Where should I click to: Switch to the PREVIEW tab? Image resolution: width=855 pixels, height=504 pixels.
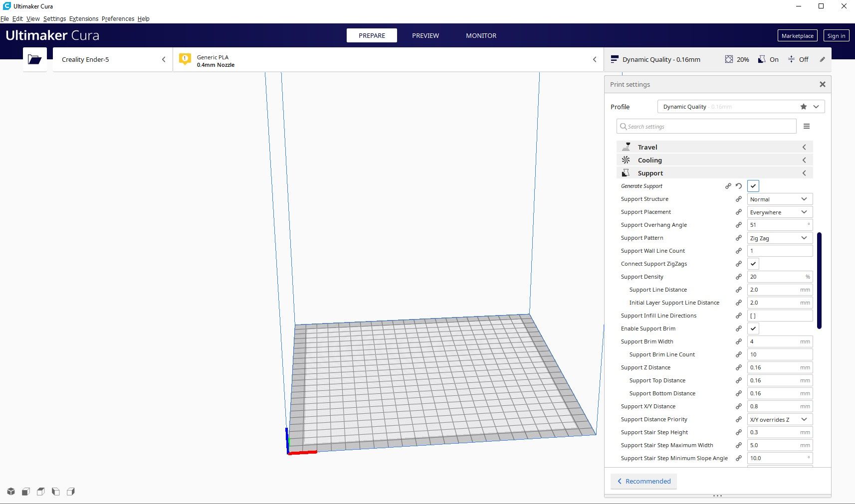(x=425, y=35)
